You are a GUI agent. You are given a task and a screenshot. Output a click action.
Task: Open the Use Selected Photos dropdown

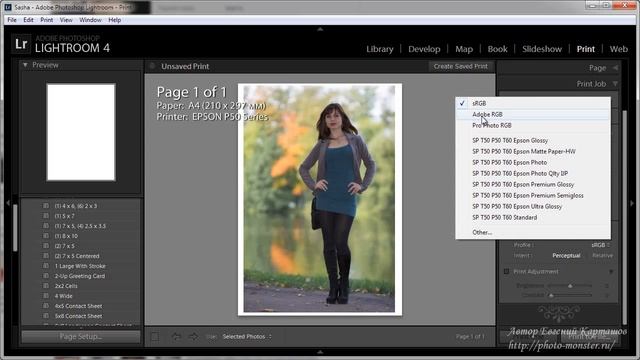click(247, 337)
